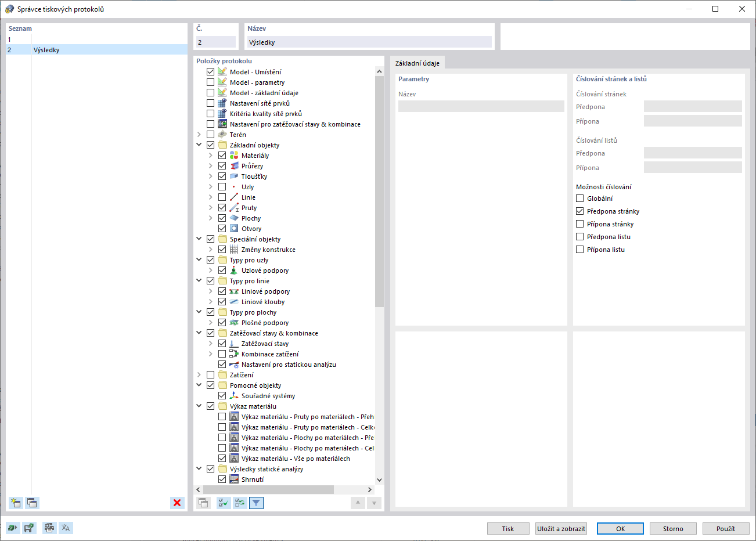Screen dimensions: 756x541
Task: Expand the Liniové klouby node
Action: (211, 302)
